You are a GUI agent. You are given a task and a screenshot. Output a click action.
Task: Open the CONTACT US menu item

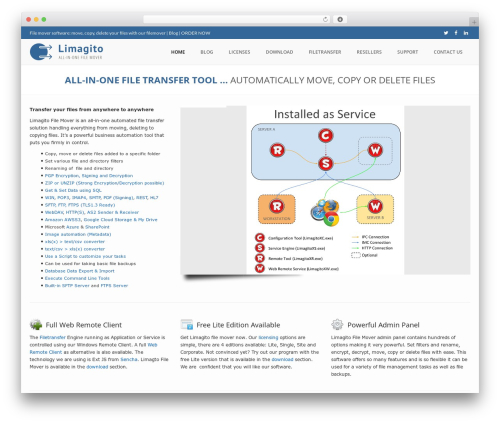click(448, 52)
